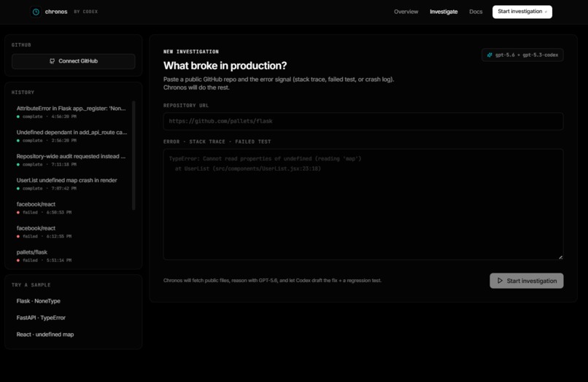The height and width of the screenshot is (382, 588).
Task: Open UserList undefined map crash history item
Action: pyautogui.click(x=71, y=184)
